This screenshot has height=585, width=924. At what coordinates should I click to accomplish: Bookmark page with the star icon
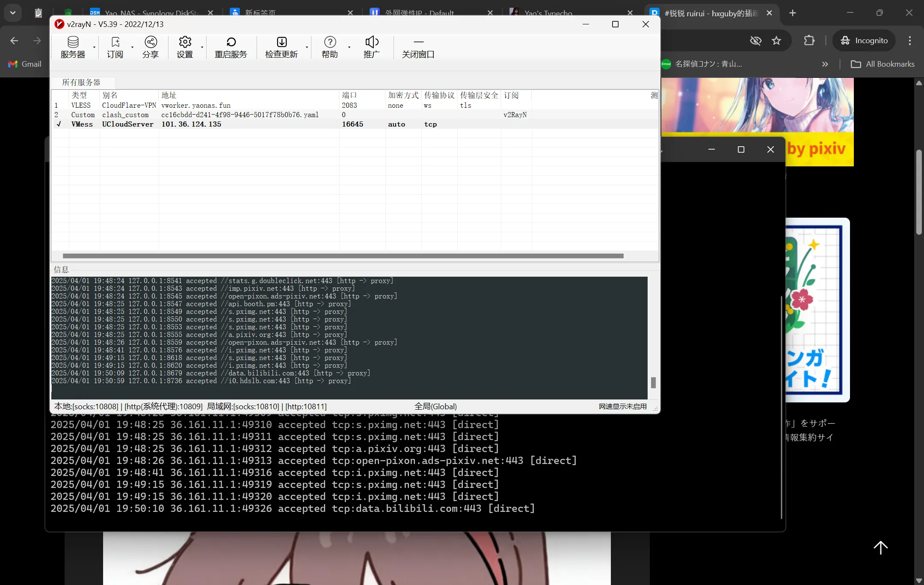tap(776, 41)
